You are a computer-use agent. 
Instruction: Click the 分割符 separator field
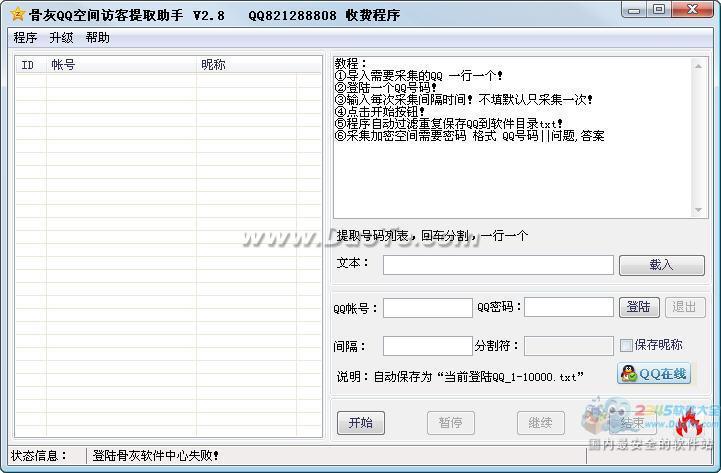(569, 346)
